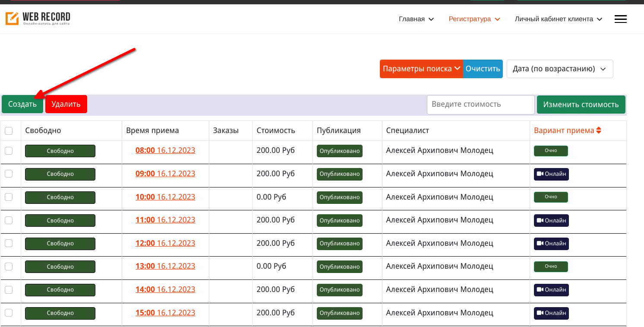Open the hamburger menu icon
The image size is (644, 327).
tap(620, 19)
